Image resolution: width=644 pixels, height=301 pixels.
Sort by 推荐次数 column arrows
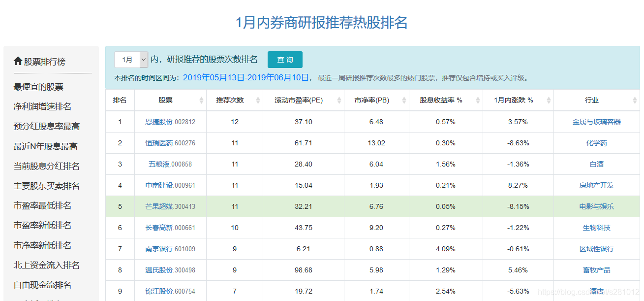[x=258, y=100]
